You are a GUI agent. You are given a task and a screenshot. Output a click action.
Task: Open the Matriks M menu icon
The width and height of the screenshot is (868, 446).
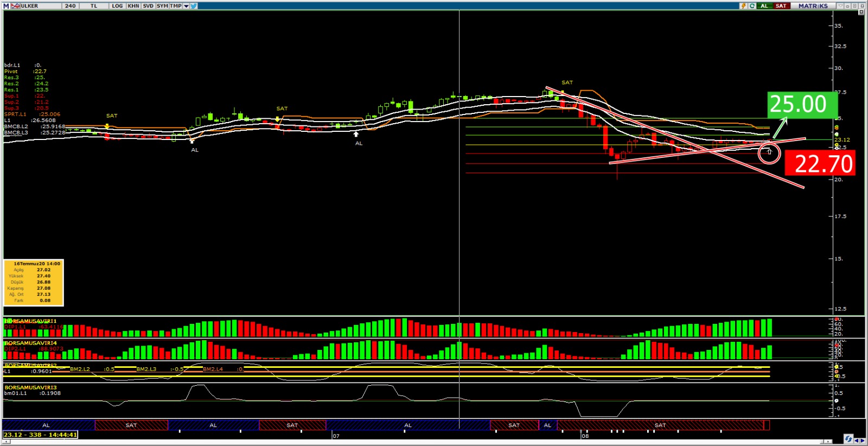[6, 6]
